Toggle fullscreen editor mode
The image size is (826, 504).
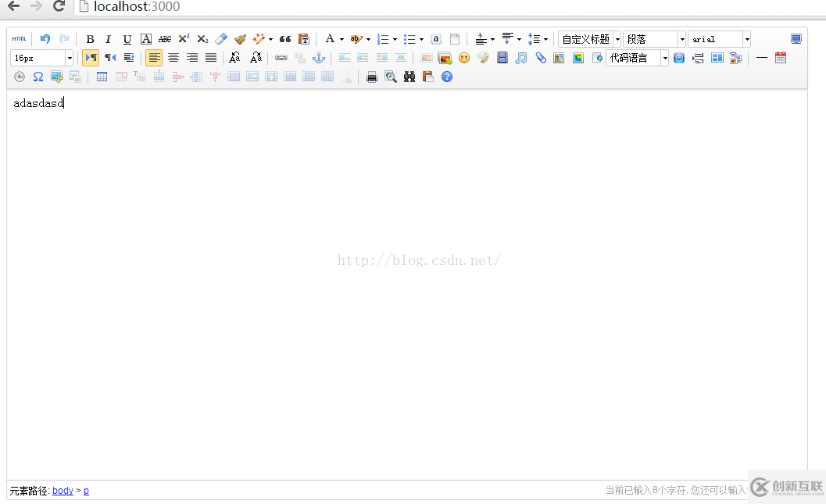796,39
